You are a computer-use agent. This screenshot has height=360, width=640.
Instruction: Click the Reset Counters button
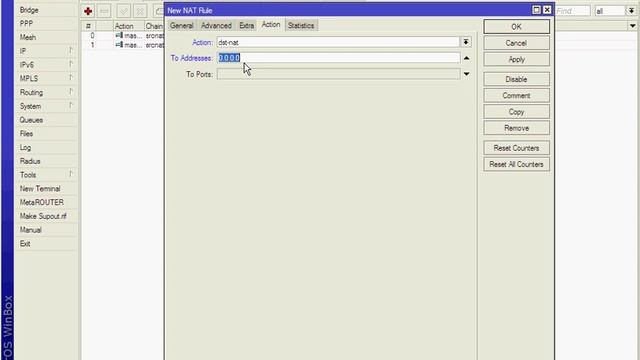(516, 148)
